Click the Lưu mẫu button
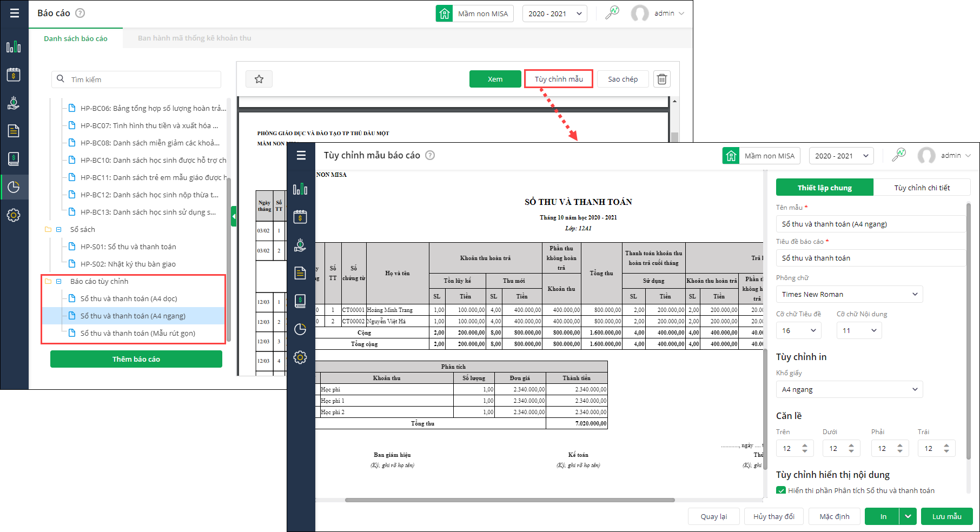The image size is (980, 532). (946, 516)
